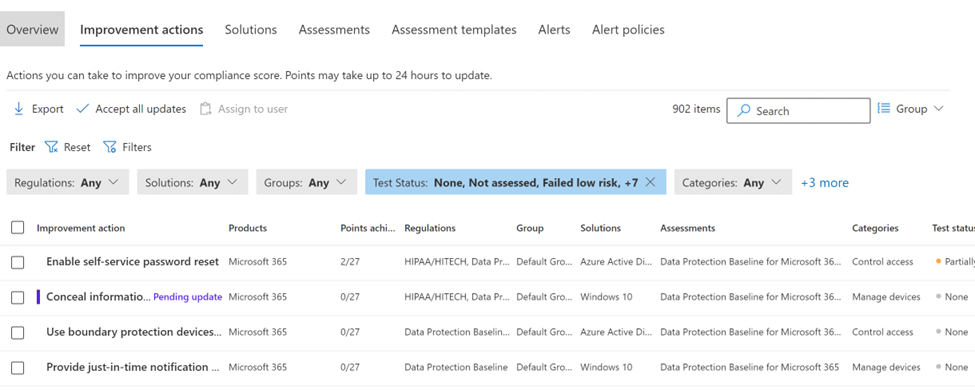Expand the Categories filter dropdown
Screen dimensions: 975x390
click(733, 182)
